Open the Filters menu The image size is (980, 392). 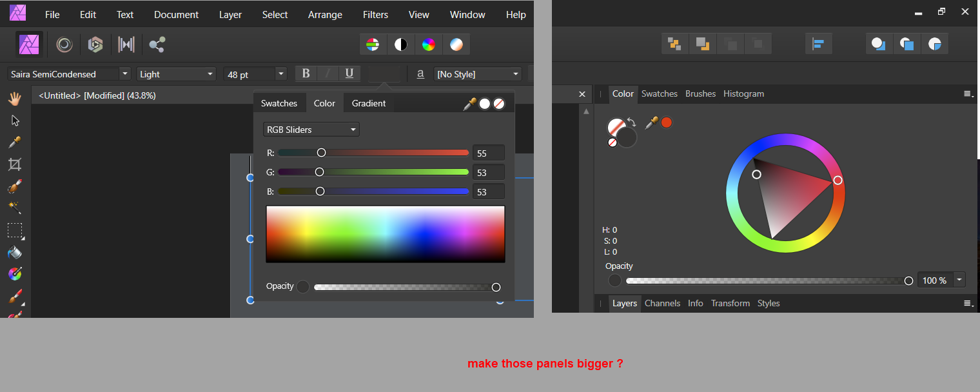(375, 14)
